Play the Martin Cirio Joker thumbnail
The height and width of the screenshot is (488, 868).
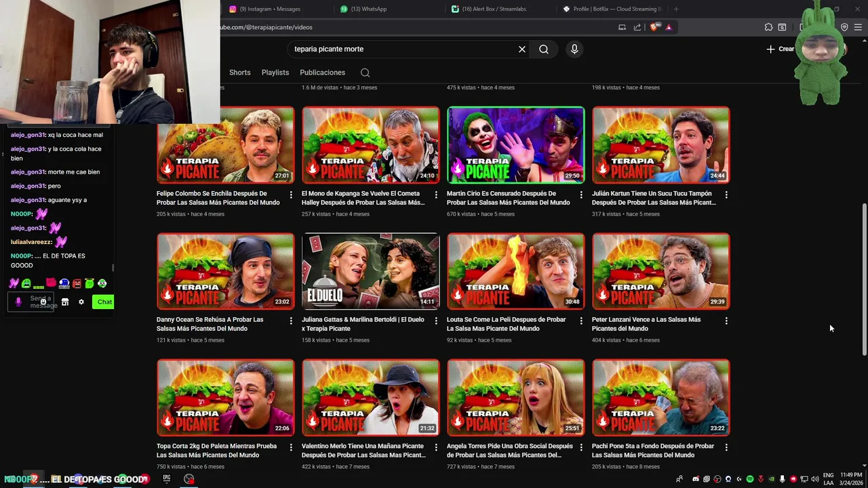tap(515, 145)
